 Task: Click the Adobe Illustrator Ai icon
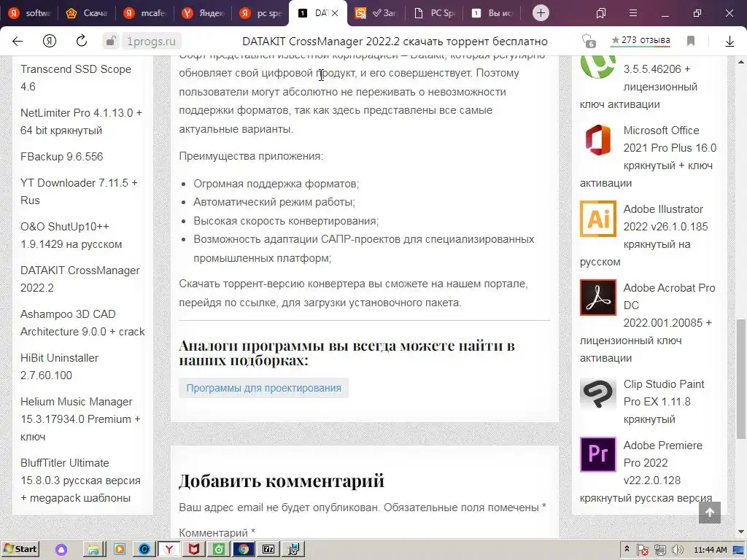click(598, 219)
